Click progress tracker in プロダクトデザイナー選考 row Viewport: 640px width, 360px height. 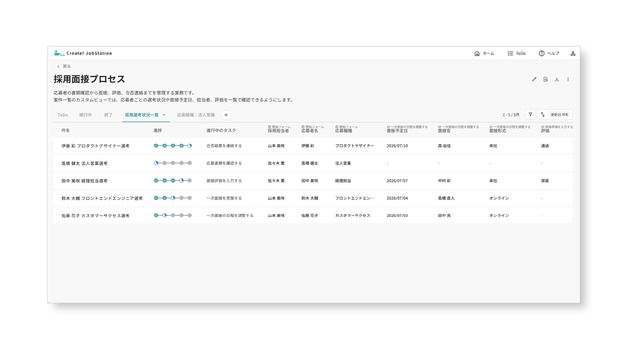pyautogui.click(x=173, y=146)
